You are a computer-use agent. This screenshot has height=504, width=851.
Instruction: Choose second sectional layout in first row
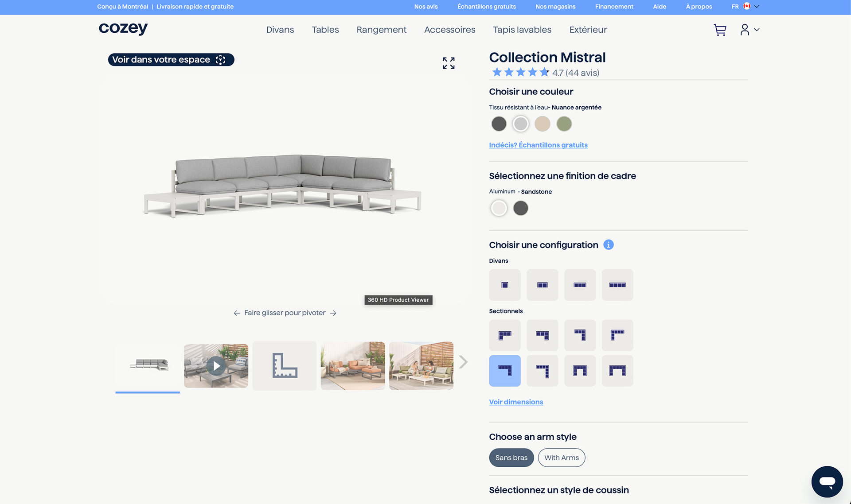click(x=543, y=335)
